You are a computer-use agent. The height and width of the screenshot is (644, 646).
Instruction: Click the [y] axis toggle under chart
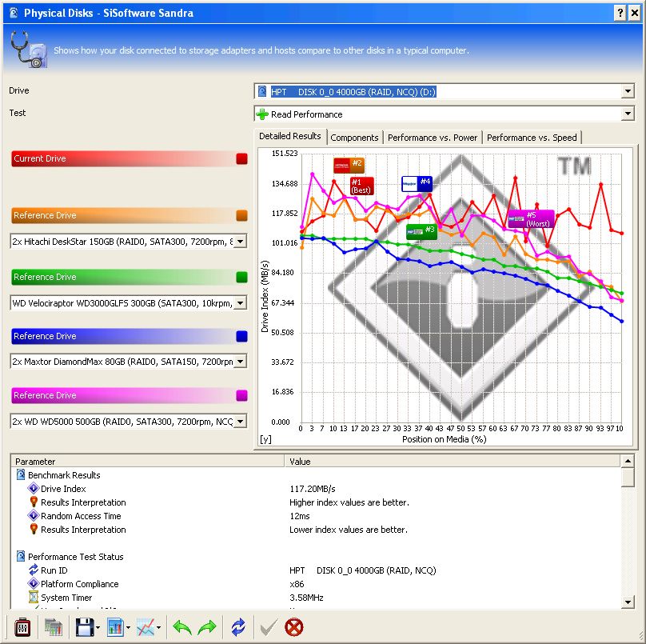265,439
